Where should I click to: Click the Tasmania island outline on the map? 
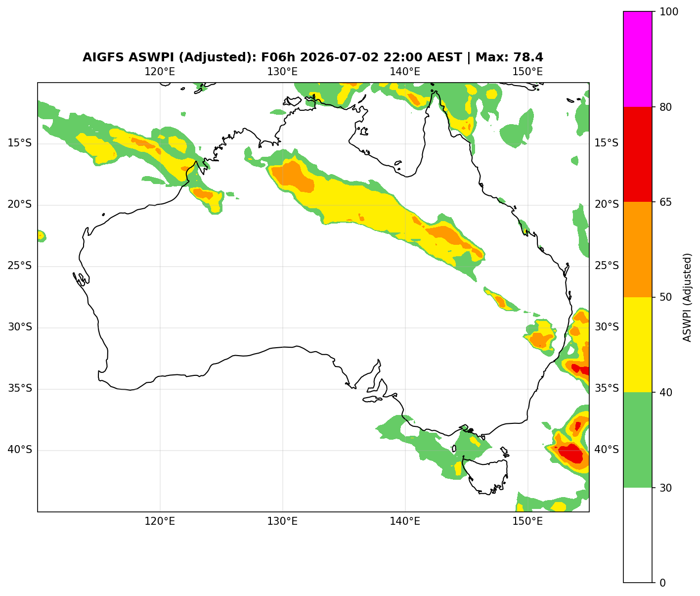pyautogui.click(x=485, y=476)
